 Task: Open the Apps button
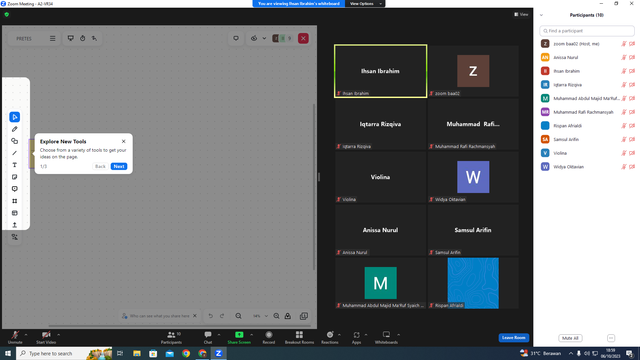point(356,337)
